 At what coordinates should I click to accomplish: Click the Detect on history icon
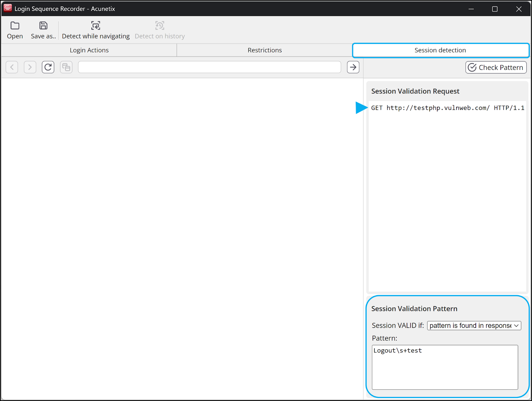point(160,26)
